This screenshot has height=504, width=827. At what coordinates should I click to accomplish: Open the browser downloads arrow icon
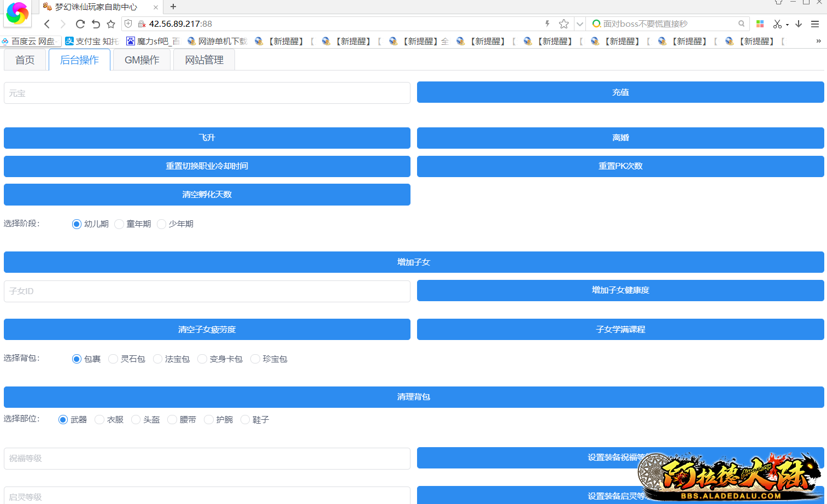point(799,24)
